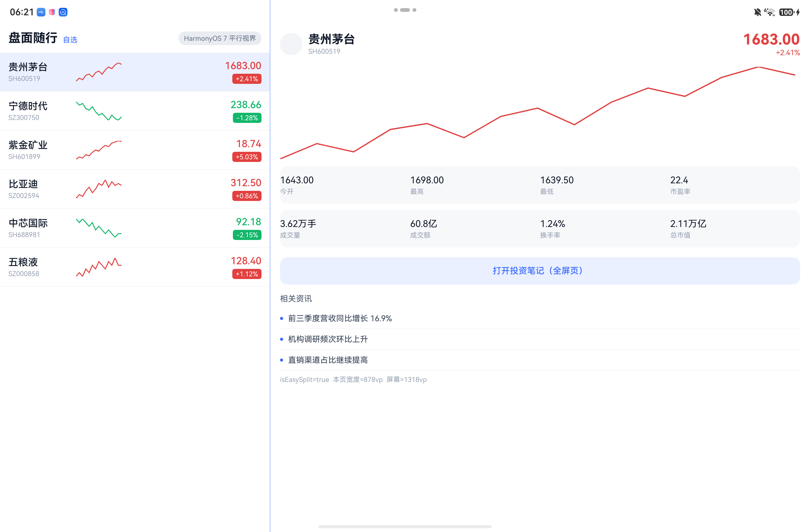Tap 五粮液 mini sparkline chart
Image resolution: width=810 pixels, height=532 pixels.
tap(99, 267)
